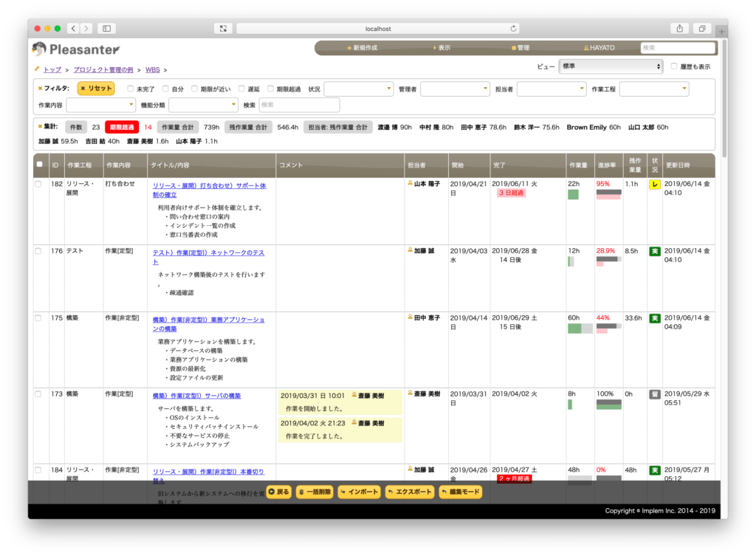The height and width of the screenshot is (556, 756).
Task: Check the 未完了 filter checkbox
Action: pyautogui.click(x=130, y=89)
